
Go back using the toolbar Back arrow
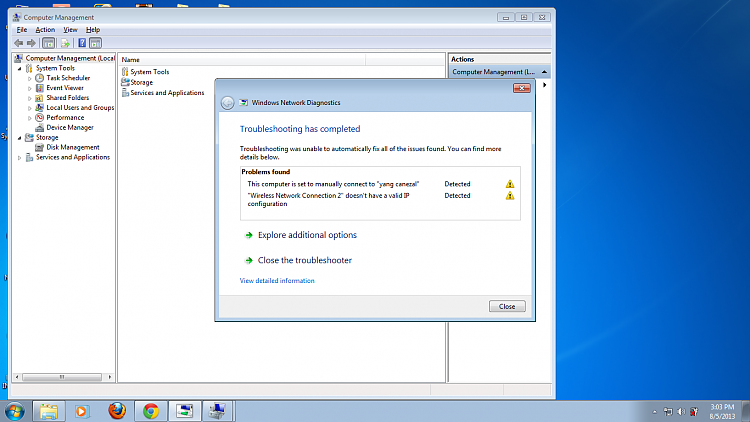click(19, 43)
